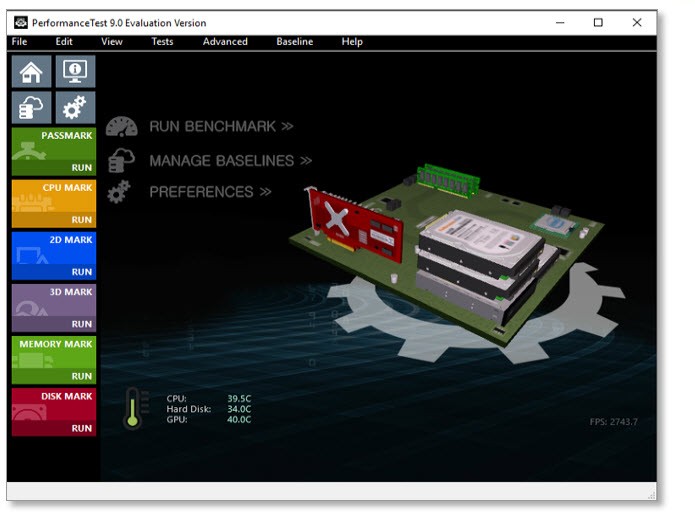This screenshot has width=695, height=515.
Task: Select the red video card on motherboard
Action: [x=354, y=225]
